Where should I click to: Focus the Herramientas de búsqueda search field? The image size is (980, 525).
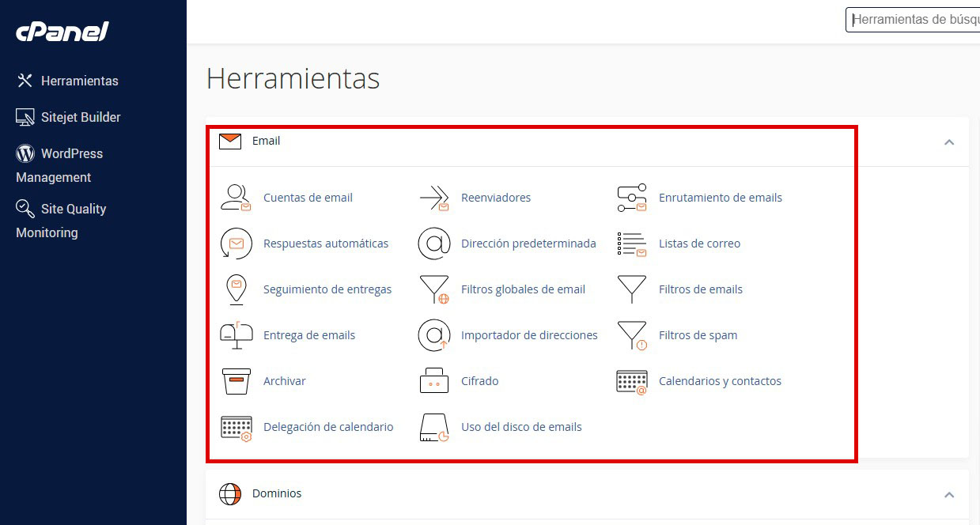pos(914,20)
